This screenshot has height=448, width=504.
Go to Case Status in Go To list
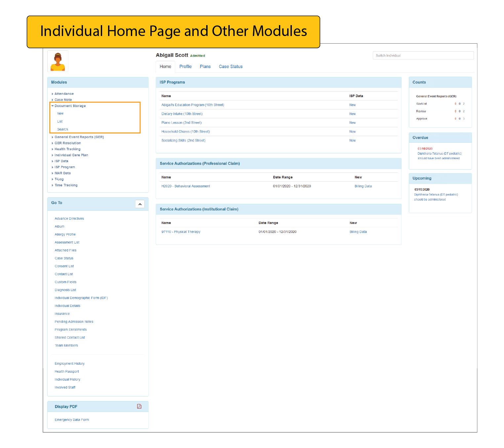click(64, 258)
